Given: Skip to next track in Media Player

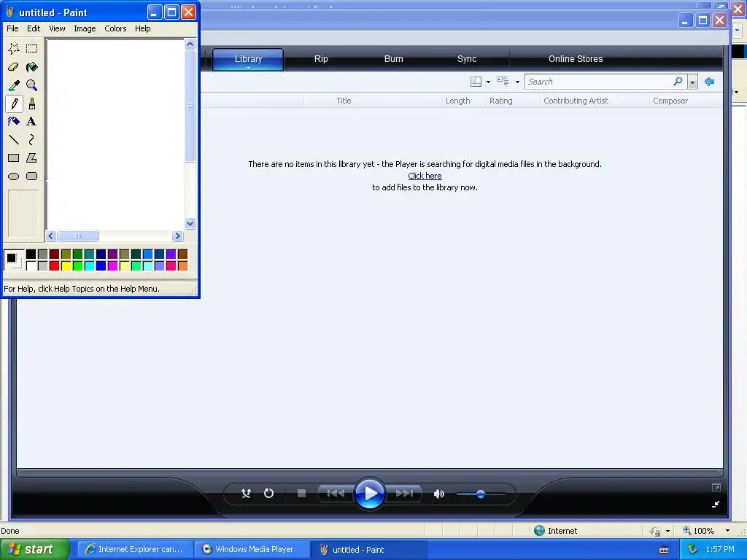Looking at the screenshot, I should tap(404, 494).
